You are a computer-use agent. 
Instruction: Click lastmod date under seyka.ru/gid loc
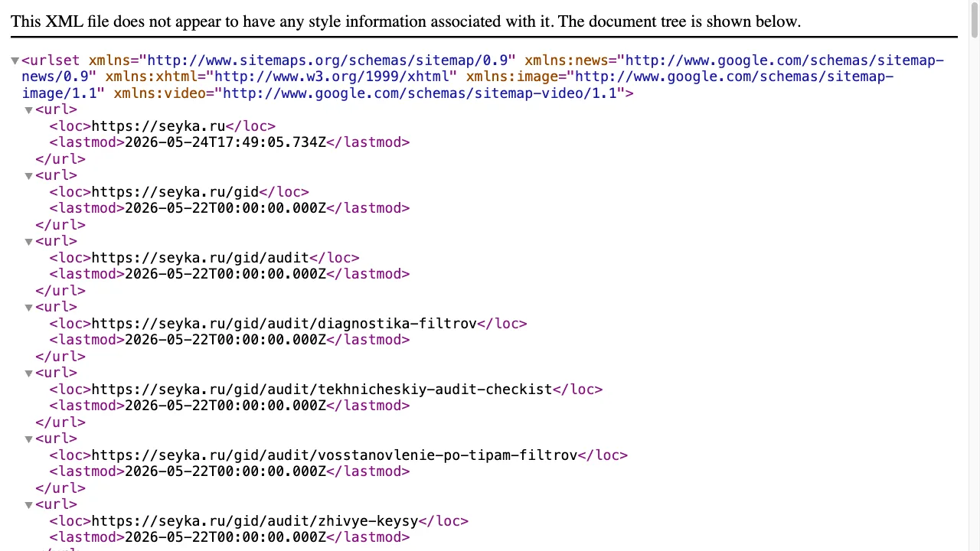[226, 208]
